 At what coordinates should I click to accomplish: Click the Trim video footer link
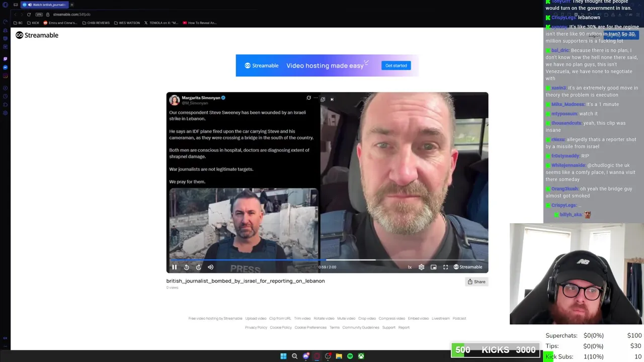(302, 318)
